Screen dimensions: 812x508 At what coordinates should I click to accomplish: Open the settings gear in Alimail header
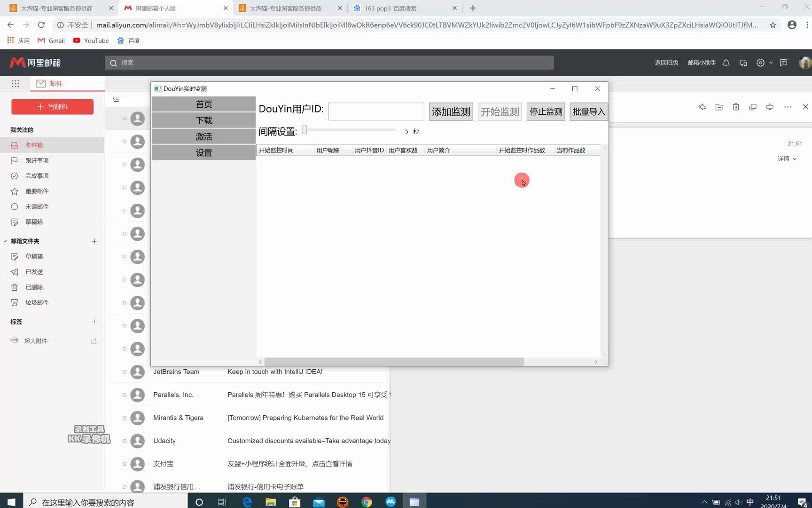click(760, 63)
